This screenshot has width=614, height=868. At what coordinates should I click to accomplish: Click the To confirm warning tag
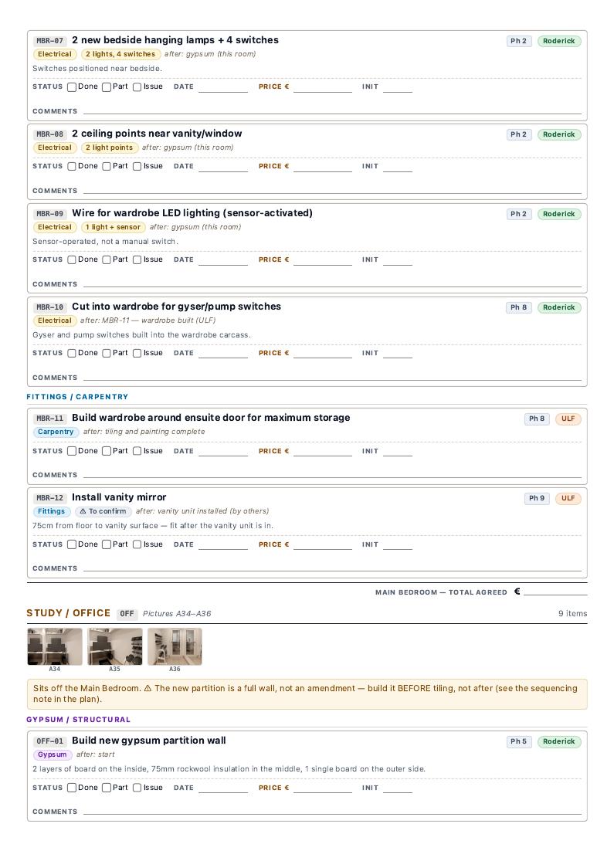pos(103,511)
